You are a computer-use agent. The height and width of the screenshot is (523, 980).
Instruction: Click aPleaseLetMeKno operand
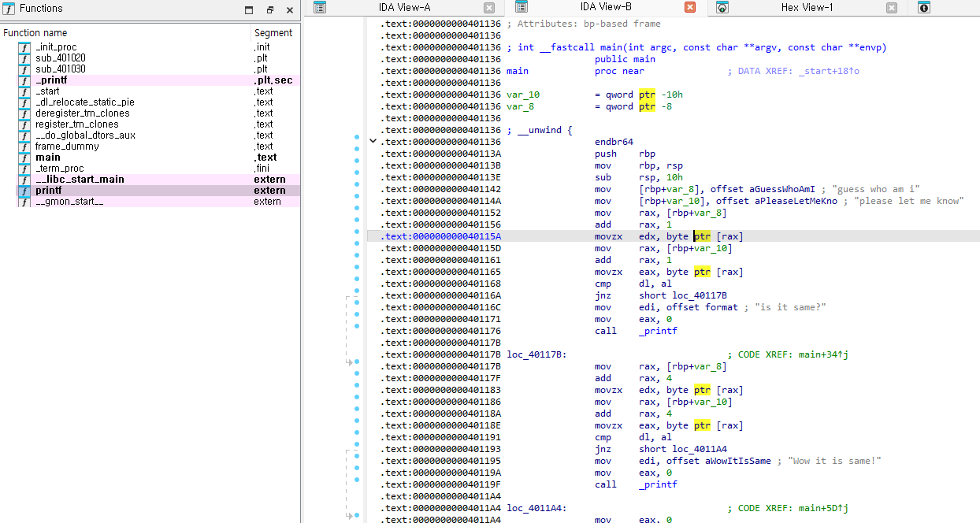[x=793, y=201]
